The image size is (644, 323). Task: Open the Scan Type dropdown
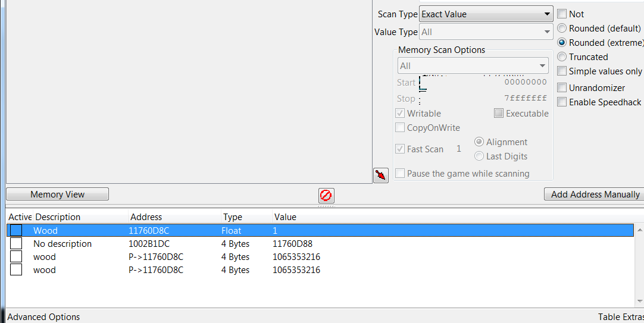[486, 14]
